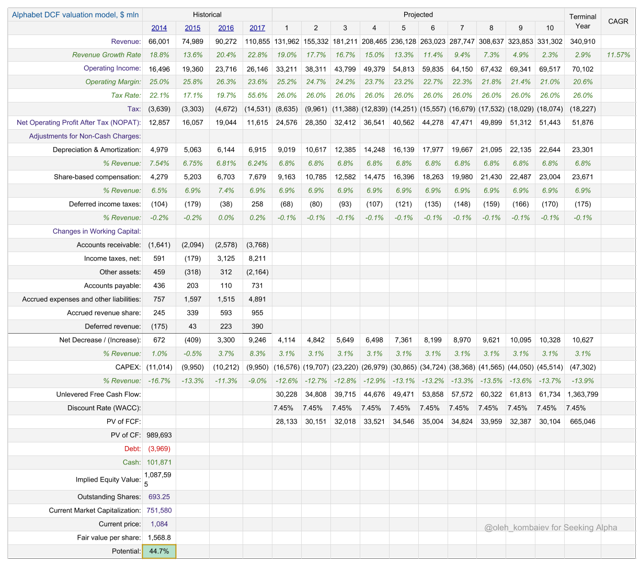Click the 'Terminal Year' column header
This screenshot has height=570, width=640.
coord(582,21)
